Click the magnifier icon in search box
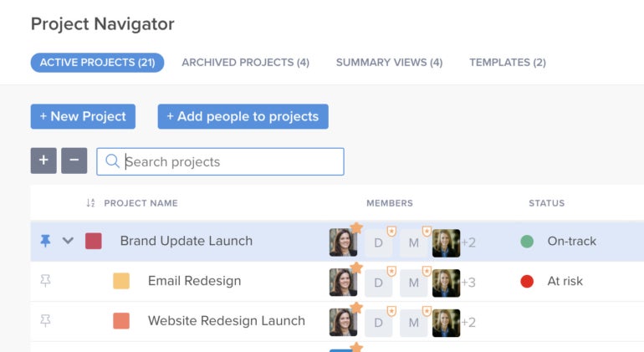The width and height of the screenshot is (644, 352). (112, 161)
